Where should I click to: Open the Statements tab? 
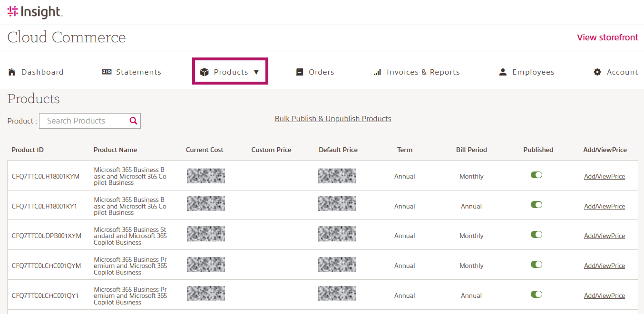coord(139,72)
